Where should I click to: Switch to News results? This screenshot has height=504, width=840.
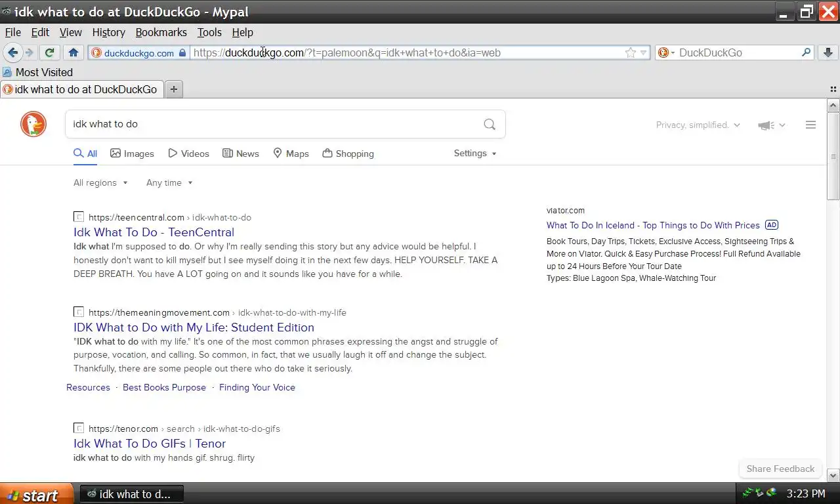tap(240, 154)
